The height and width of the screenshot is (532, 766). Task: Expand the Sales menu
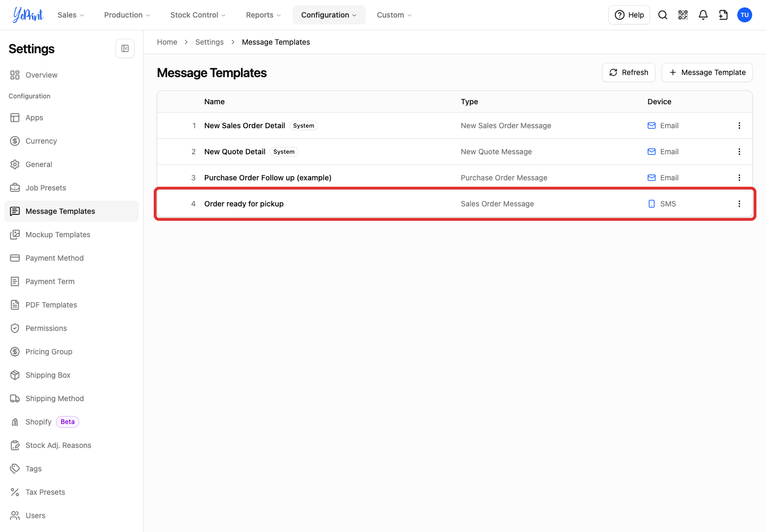click(x=71, y=15)
